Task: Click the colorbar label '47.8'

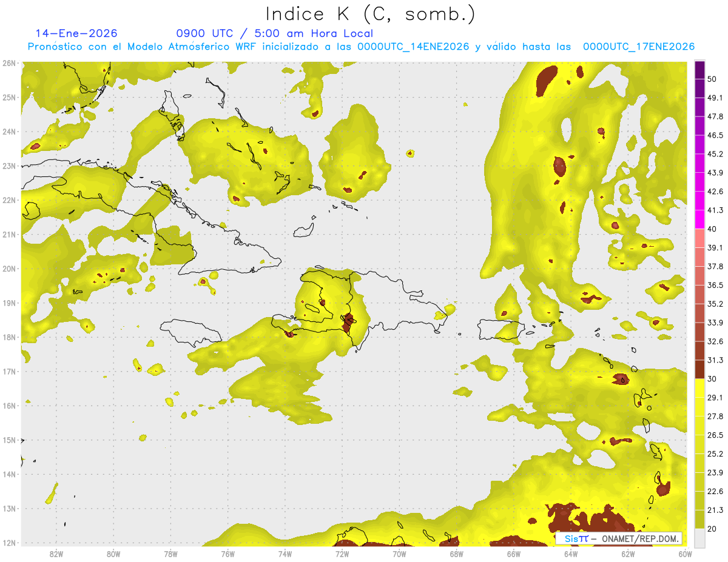Action: (715, 116)
